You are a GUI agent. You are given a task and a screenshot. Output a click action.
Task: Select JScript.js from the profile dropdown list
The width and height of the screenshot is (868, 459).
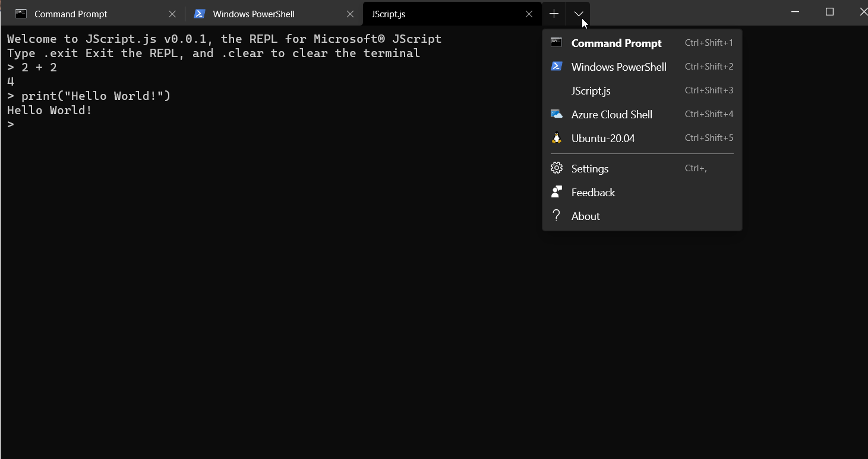click(x=591, y=90)
